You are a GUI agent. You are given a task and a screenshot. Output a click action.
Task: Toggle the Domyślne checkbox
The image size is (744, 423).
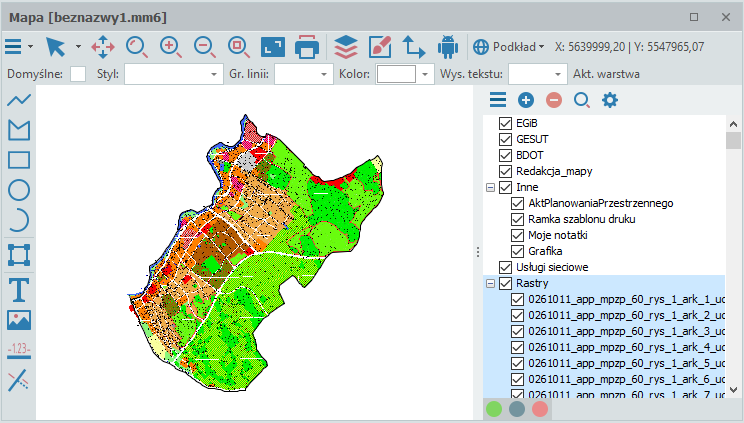click(x=78, y=75)
